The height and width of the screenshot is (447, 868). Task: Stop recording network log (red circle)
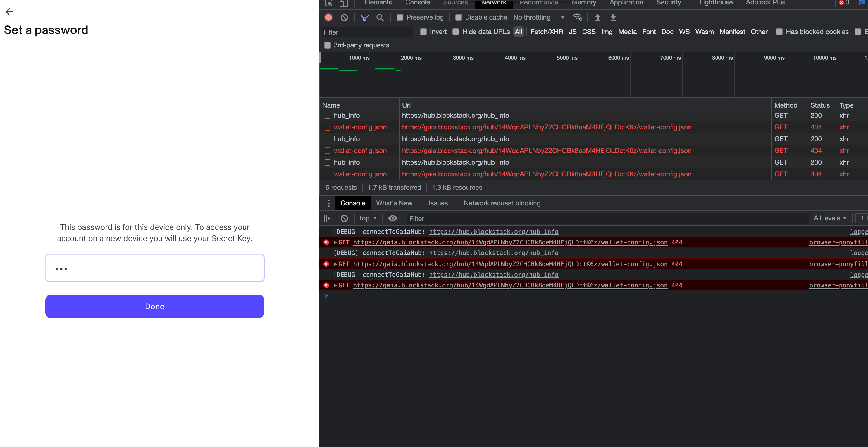click(328, 17)
